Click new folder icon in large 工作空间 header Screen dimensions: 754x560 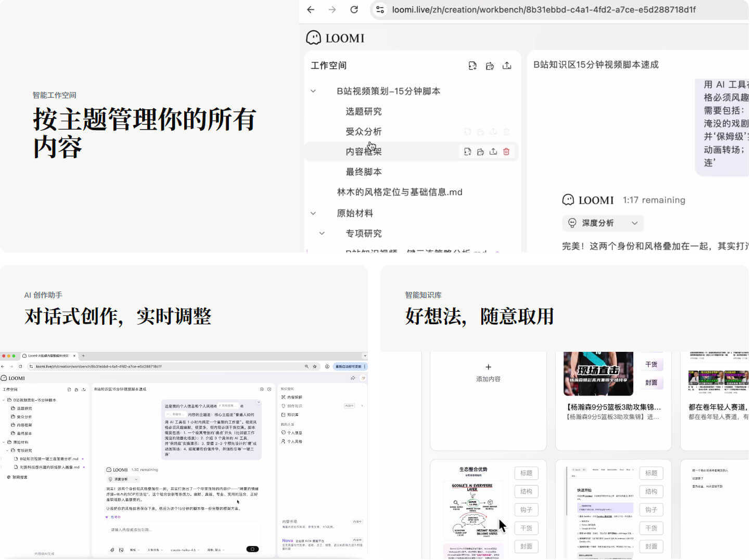(490, 66)
